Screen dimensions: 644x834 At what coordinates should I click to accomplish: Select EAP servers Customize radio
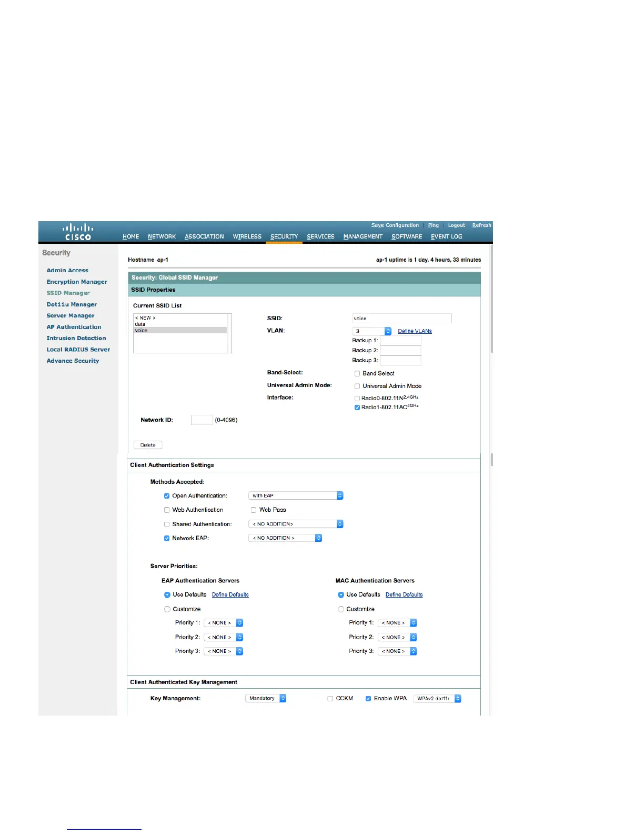(167, 610)
